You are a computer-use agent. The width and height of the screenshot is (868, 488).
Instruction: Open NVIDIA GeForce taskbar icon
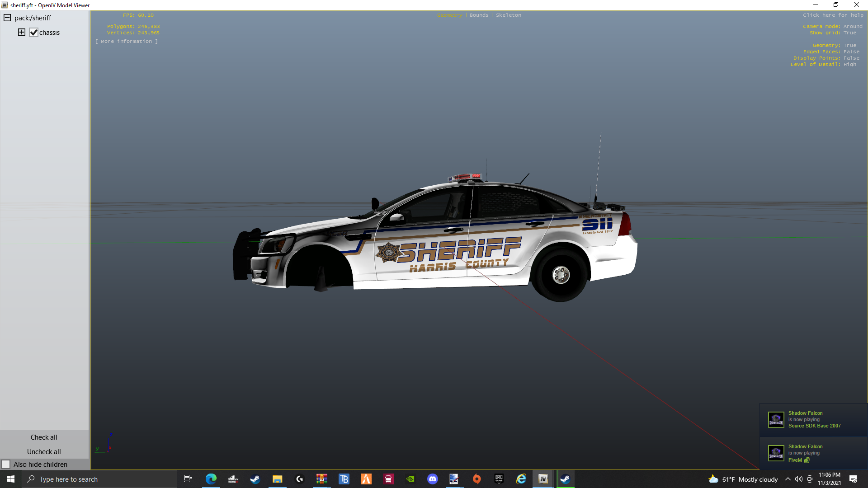tap(410, 479)
